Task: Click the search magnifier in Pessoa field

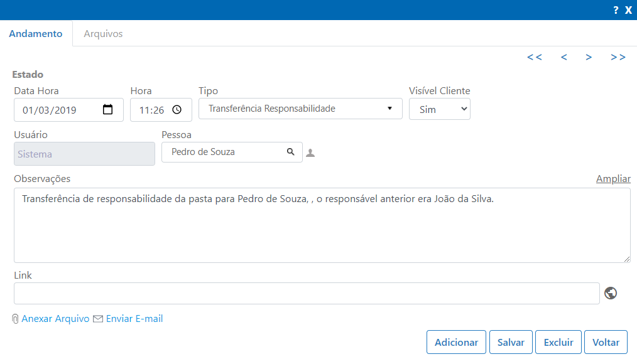Action: pos(290,152)
